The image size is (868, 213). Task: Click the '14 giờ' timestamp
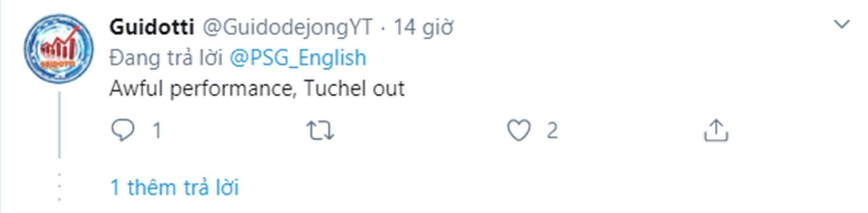[423, 27]
